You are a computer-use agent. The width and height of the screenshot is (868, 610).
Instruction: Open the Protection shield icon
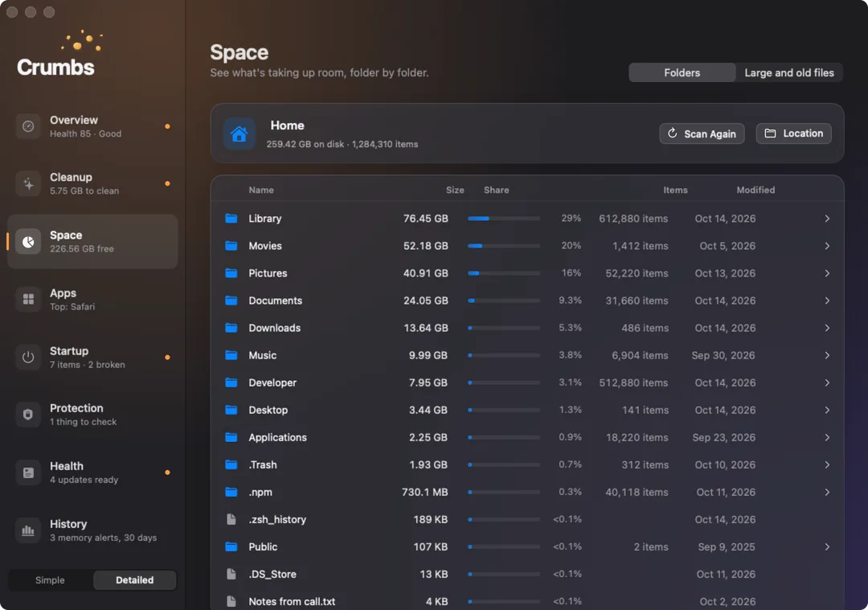(28, 415)
